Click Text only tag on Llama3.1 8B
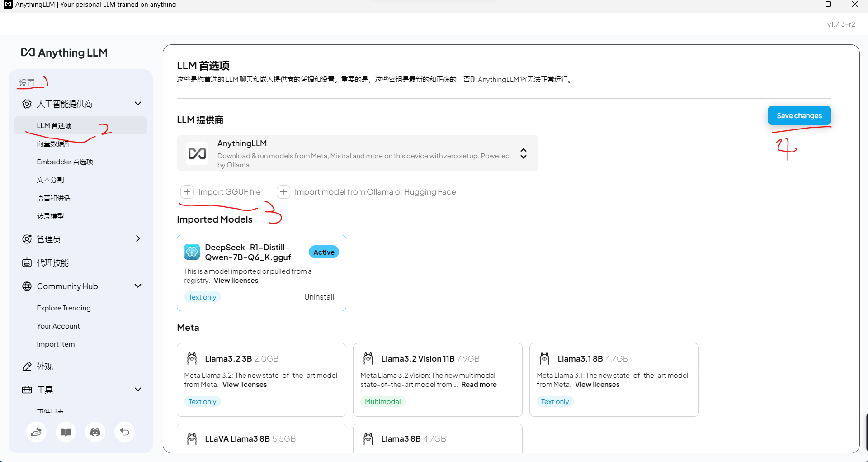The width and height of the screenshot is (868, 462). click(x=555, y=401)
